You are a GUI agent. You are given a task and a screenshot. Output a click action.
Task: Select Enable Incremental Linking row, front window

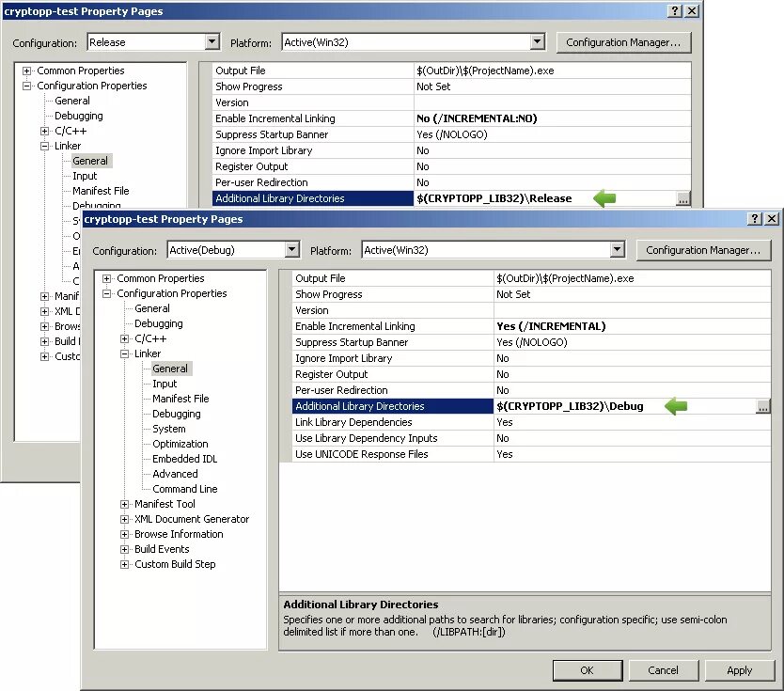[x=531, y=326]
